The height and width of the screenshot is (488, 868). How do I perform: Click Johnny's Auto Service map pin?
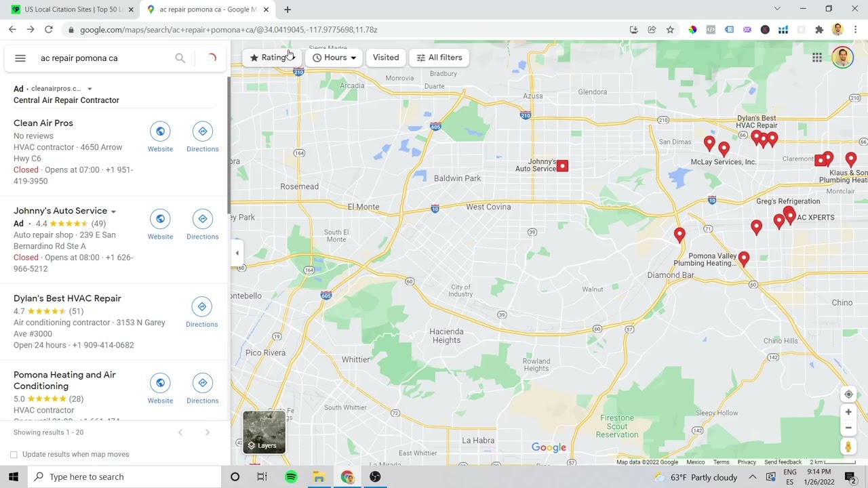[562, 166]
